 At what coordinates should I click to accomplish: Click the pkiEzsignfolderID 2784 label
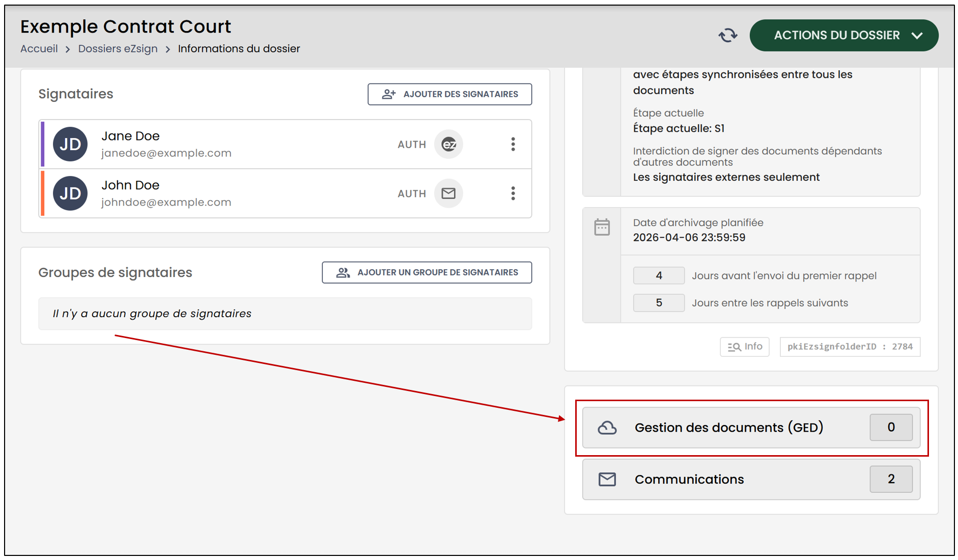point(850,347)
